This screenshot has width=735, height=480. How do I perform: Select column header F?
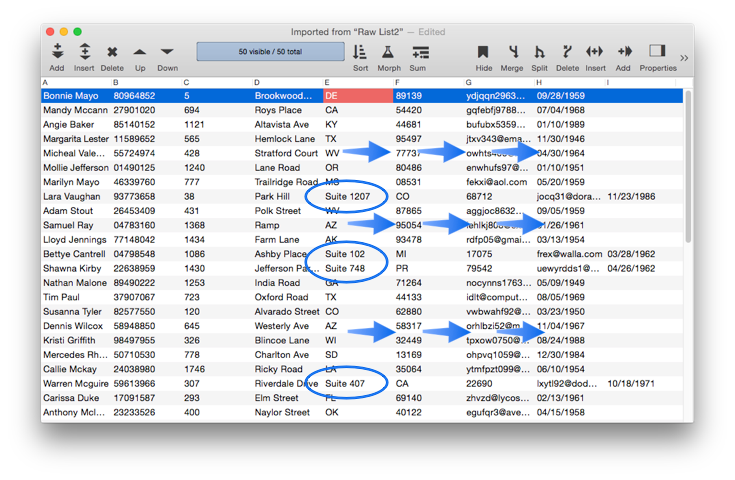[428, 82]
